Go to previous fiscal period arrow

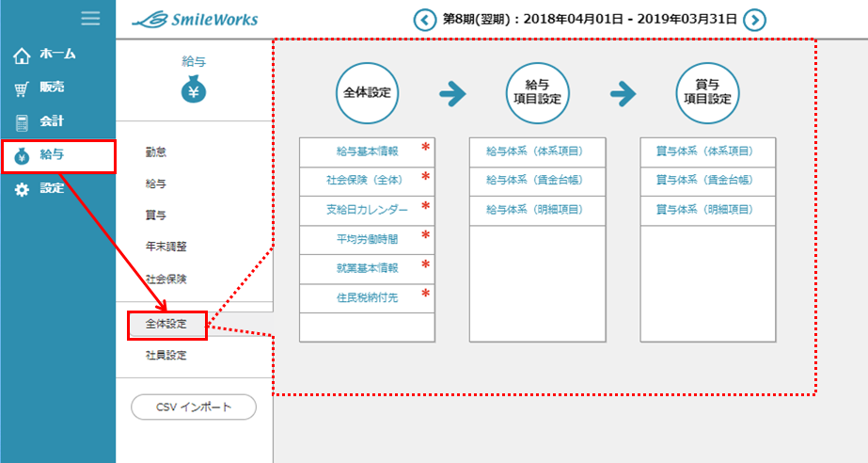pos(424,21)
